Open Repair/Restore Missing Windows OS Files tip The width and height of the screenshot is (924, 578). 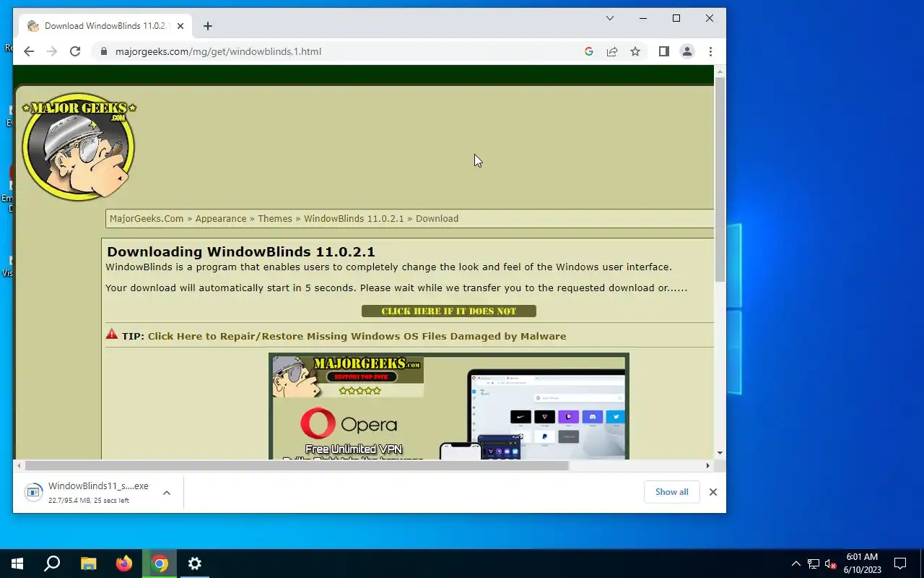(357, 336)
